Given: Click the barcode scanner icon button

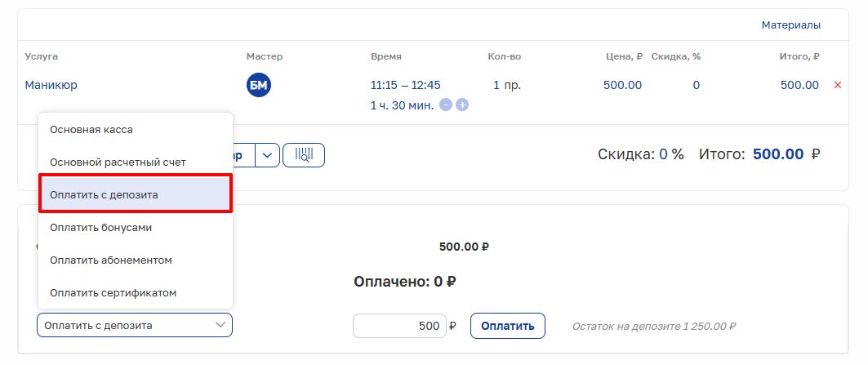Looking at the screenshot, I should click(304, 155).
